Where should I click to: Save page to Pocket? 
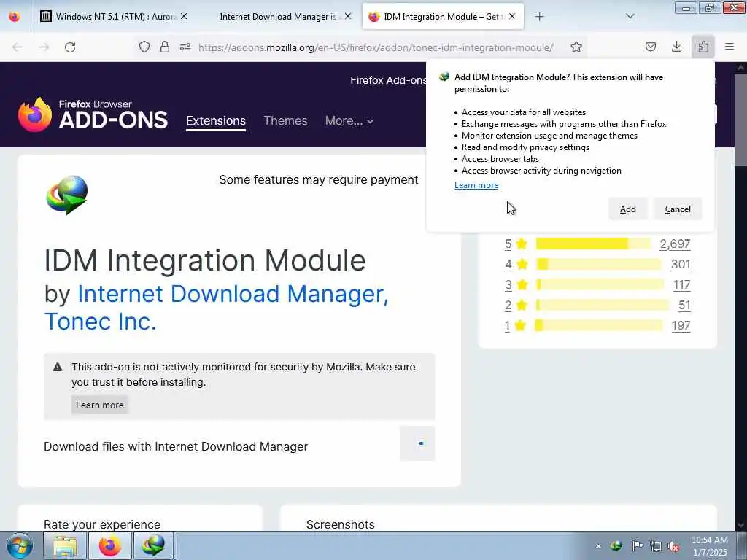pyautogui.click(x=651, y=47)
